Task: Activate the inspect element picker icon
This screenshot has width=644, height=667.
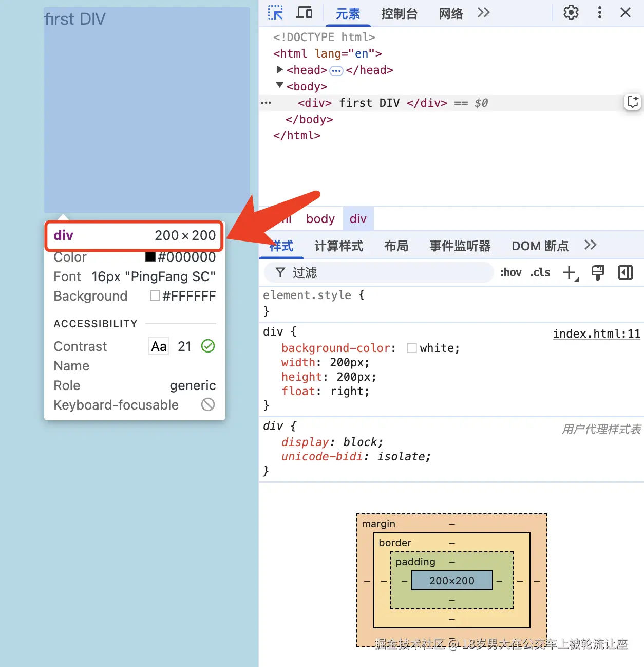Action: coord(276,13)
